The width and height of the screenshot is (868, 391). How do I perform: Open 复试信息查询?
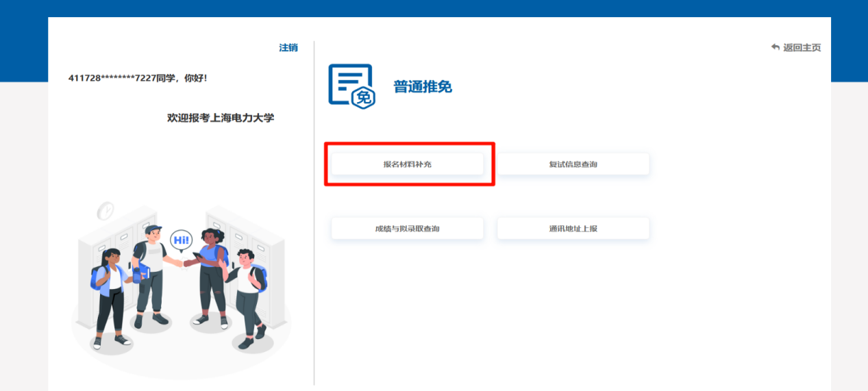point(573,164)
